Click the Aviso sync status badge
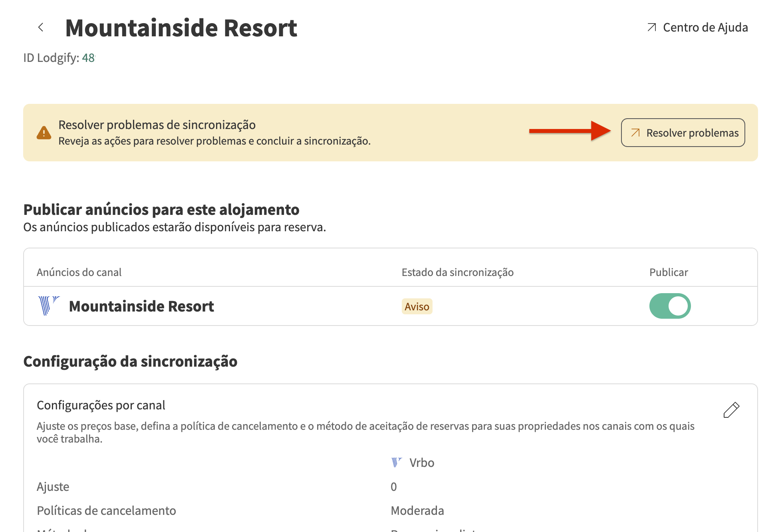The image size is (782, 532). pyautogui.click(x=417, y=306)
